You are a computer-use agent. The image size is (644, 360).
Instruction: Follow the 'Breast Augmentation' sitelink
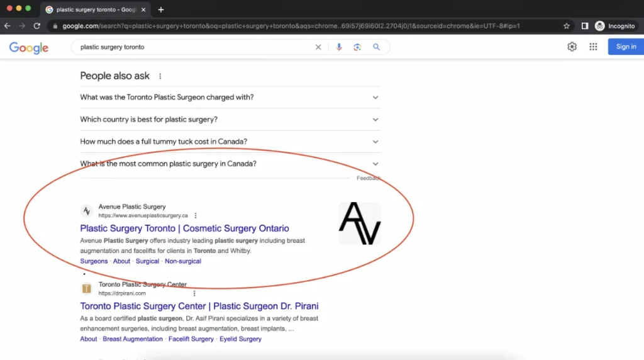pos(133,339)
